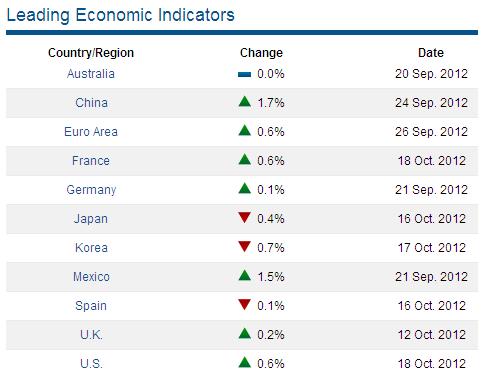Click the green up arrow for China
The width and height of the screenshot is (488, 376).
click(245, 101)
